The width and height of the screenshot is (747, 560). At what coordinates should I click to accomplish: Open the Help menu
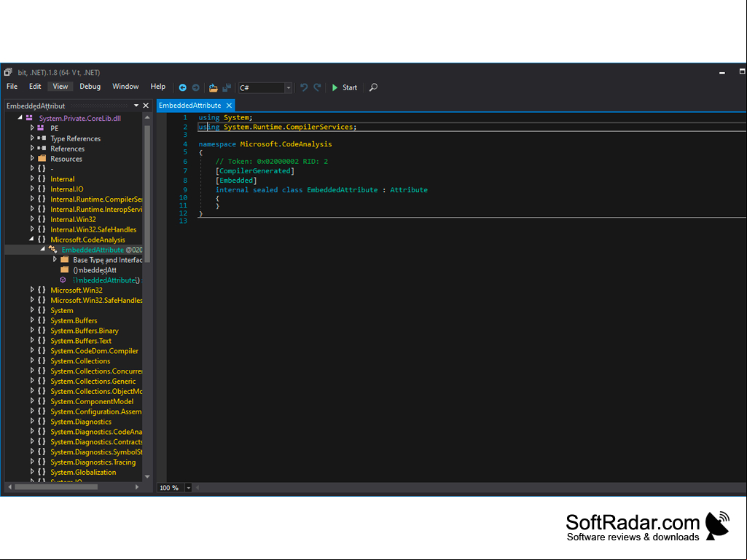[x=157, y=87]
